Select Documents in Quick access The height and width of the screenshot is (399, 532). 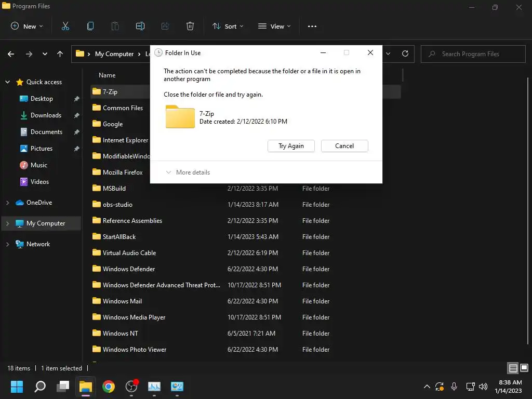coord(46,132)
